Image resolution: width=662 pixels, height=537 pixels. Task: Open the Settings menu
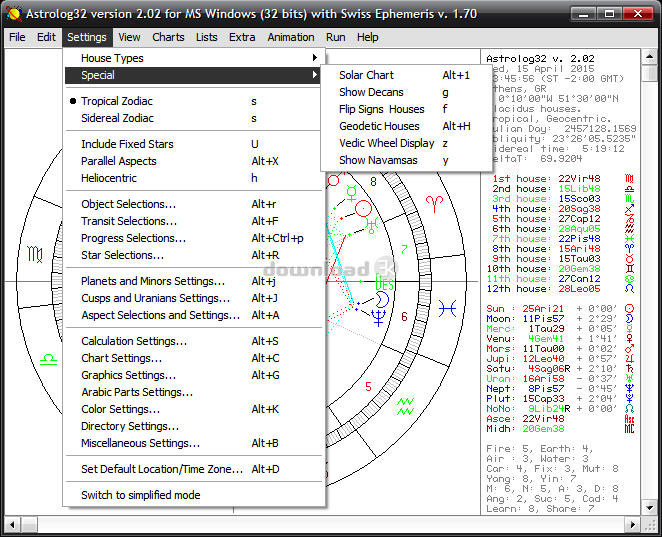[87, 37]
